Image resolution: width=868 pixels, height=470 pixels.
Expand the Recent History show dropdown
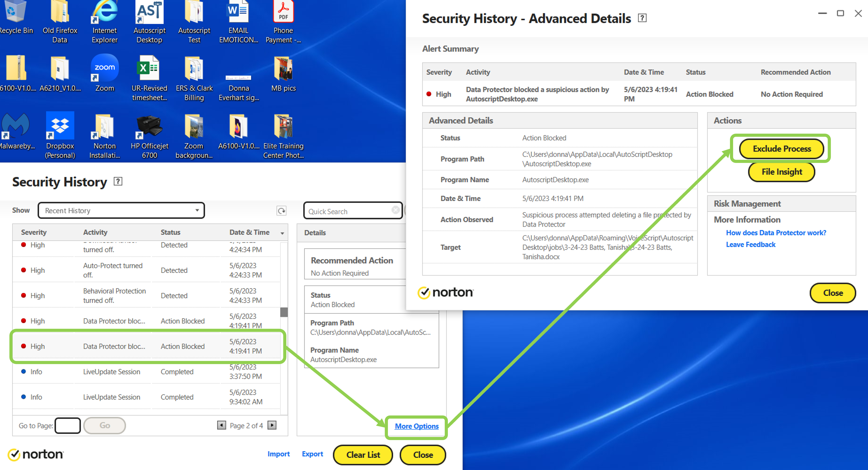click(121, 211)
